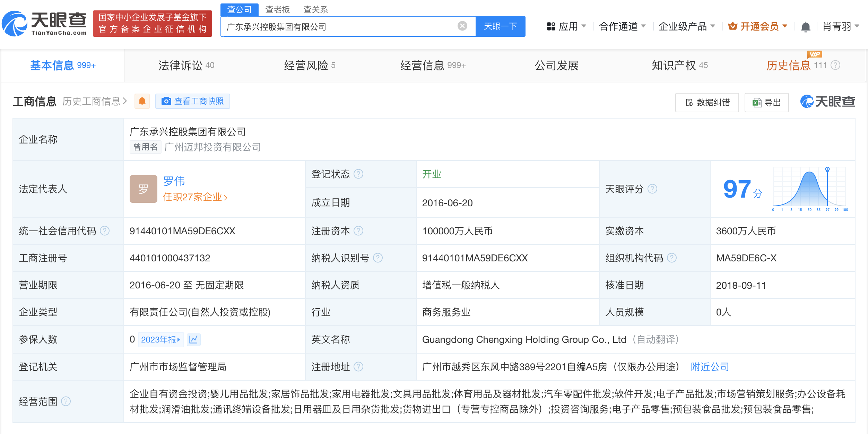Image resolution: width=868 pixels, height=434 pixels.
Task: Click the notification bell icon in top navigation
Action: (x=806, y=26)
